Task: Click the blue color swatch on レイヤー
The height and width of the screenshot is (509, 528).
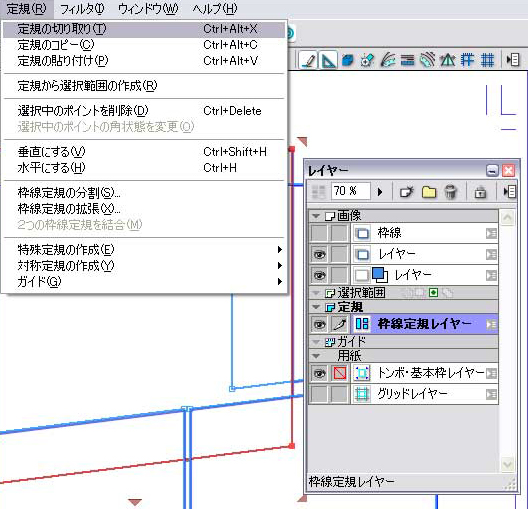Action: point(380,275)
